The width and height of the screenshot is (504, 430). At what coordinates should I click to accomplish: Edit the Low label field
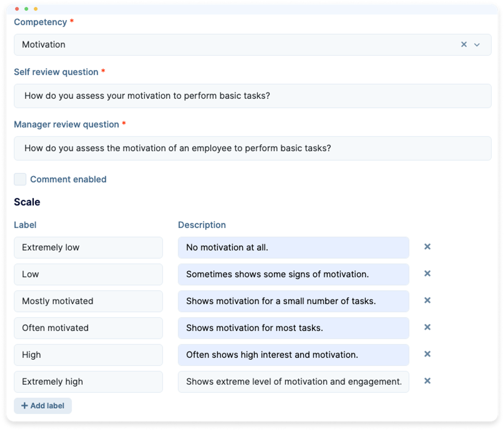pyautogui.click(x=88, y=274)
